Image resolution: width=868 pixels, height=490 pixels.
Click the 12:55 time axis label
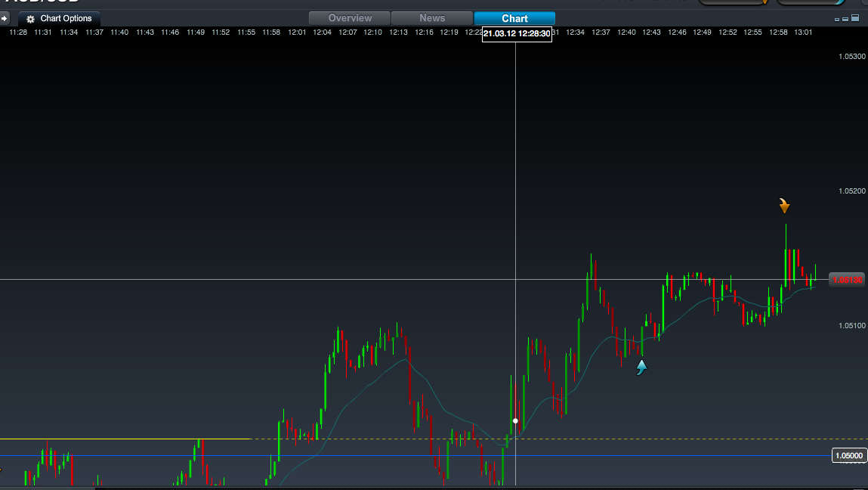[x=752, y=33]
